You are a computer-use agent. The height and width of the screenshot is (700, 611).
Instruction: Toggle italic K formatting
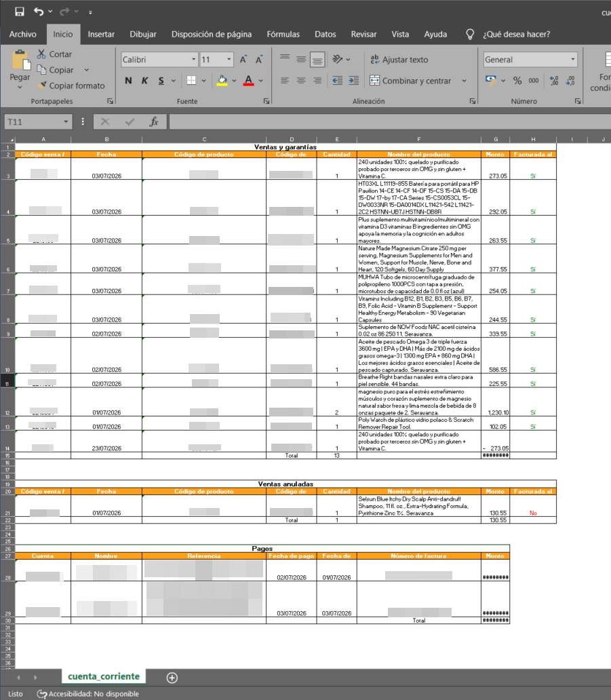144,81
